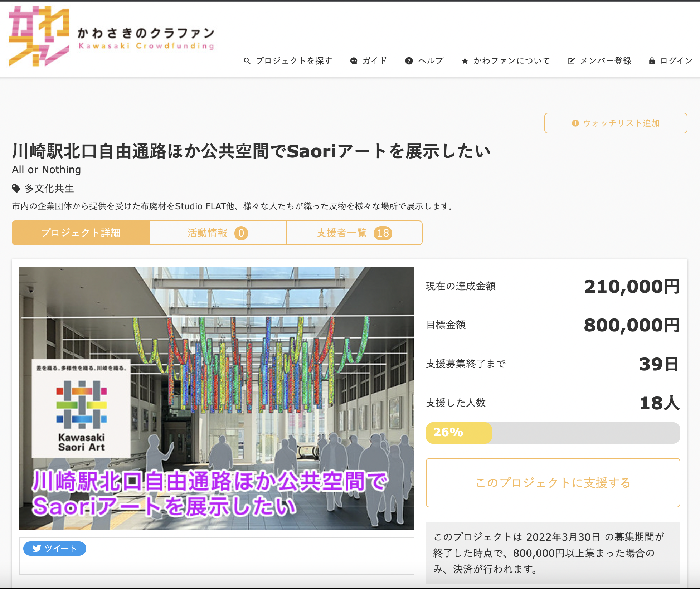Screen dimensions: 700x589
Task: Go to かわファンについて page
Action: (511, 61)
